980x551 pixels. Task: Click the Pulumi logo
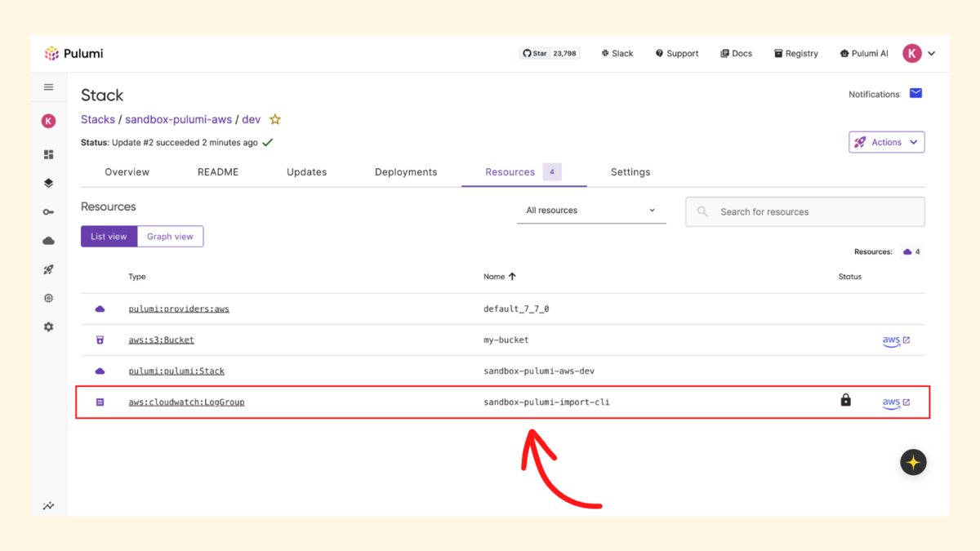pos(73,54)
